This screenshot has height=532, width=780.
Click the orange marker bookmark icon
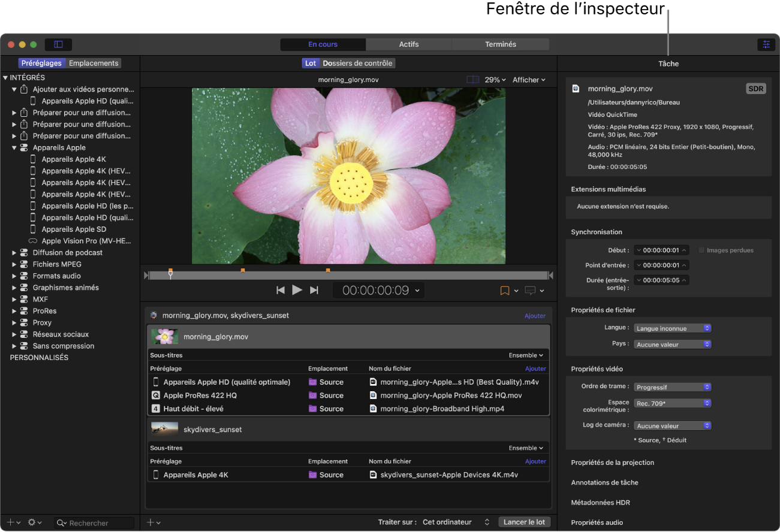coord(505,291)
